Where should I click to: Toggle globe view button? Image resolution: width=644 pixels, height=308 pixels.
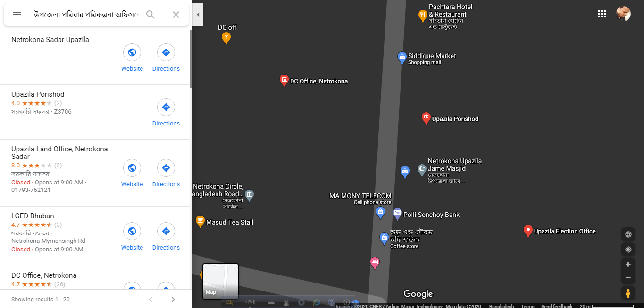(628, 234)
